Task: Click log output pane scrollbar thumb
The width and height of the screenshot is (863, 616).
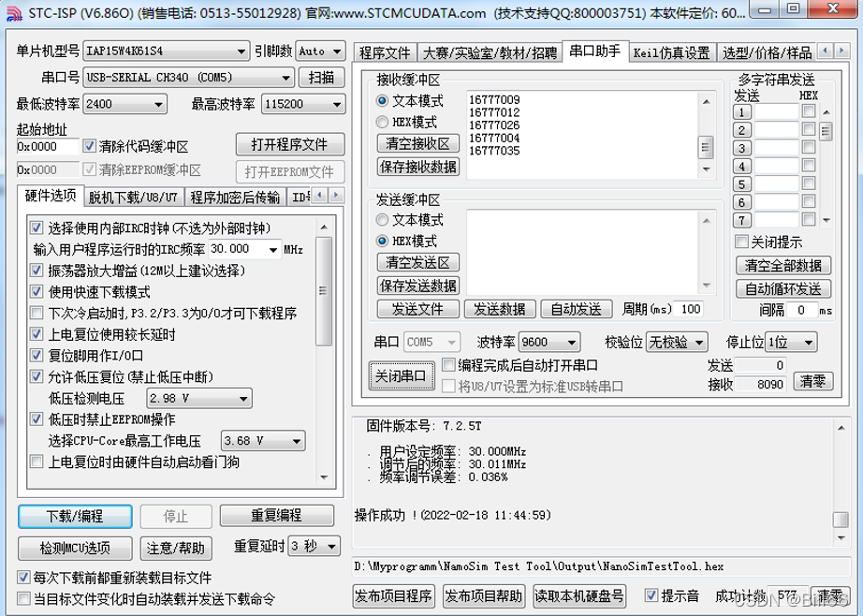Action: (841, 520)
